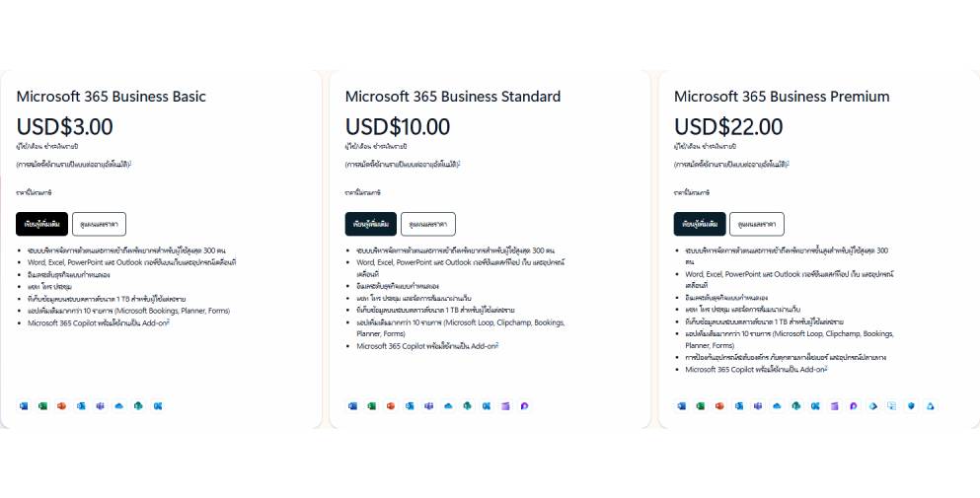
Task: Select the Clipchamp icon in Business Standard card
Action: 505,406
